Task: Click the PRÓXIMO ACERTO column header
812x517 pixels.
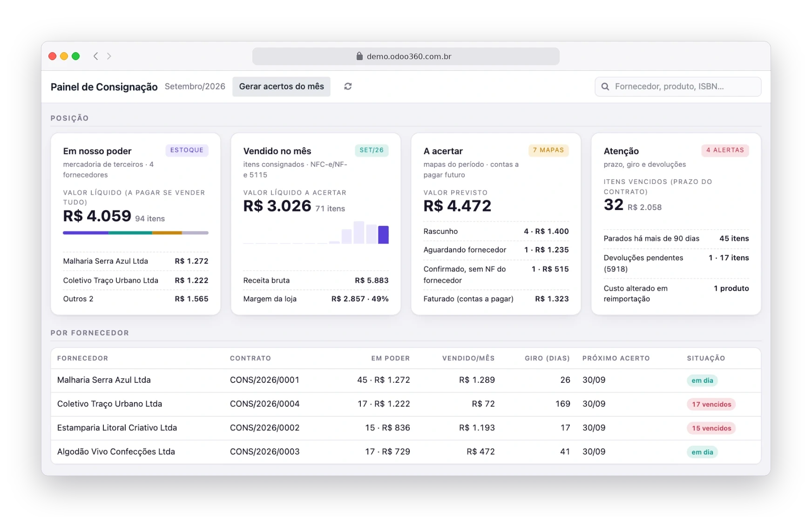Action: [x=616, y=358]
